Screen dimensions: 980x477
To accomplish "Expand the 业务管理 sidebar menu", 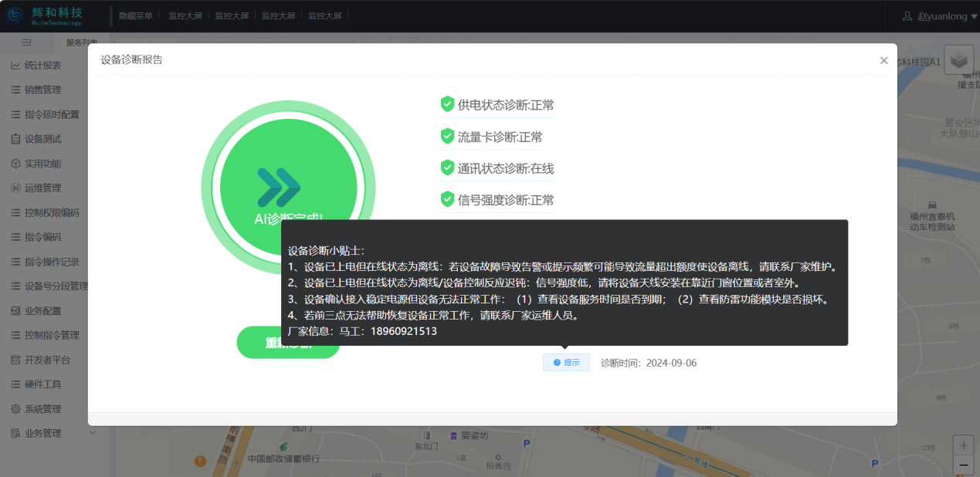I will click(x=46, y=433).
